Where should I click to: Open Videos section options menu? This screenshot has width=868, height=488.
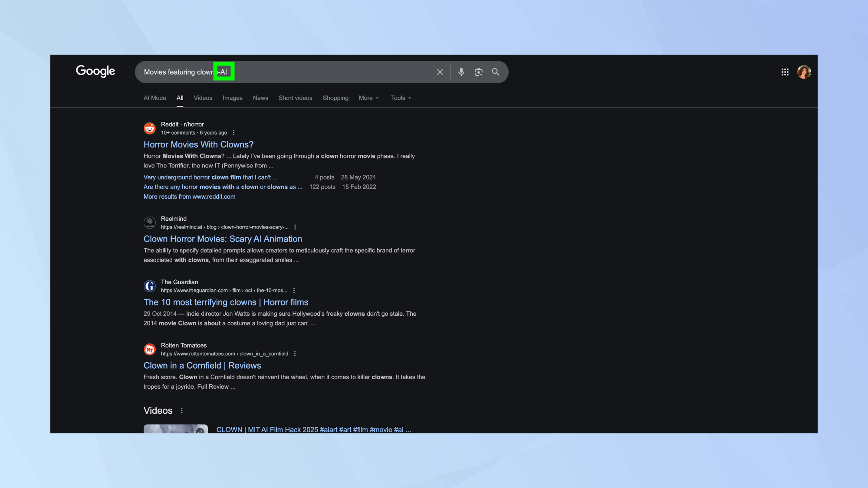[x=181, y=411]
